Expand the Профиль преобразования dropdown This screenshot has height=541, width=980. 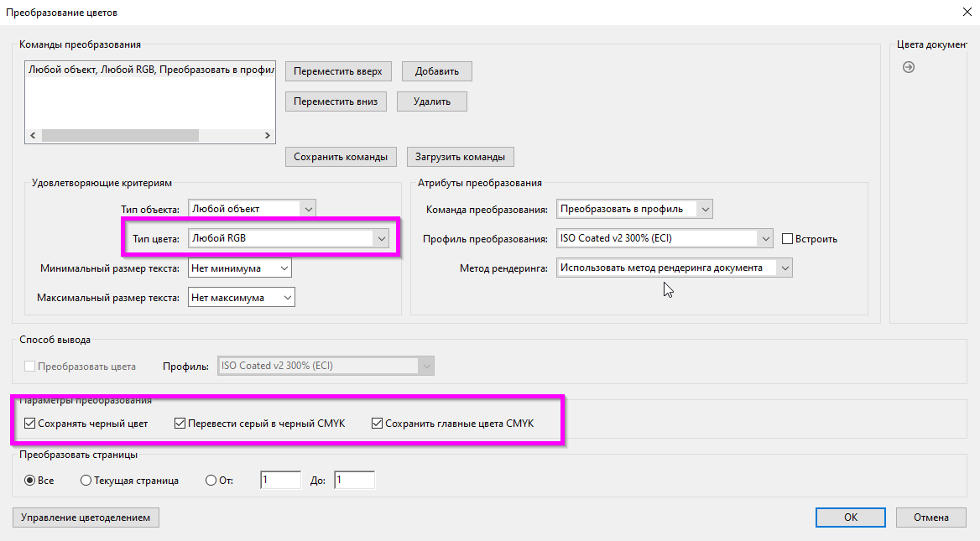(x=764, y=239)
